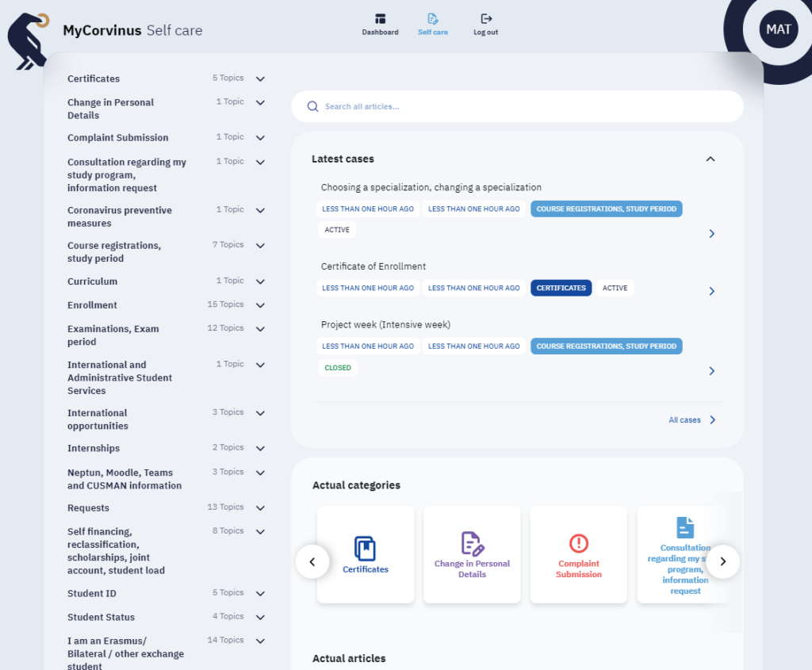Screen dimensions: 812x670
Task: Click the CLOSED status tag
Action: 338,368
